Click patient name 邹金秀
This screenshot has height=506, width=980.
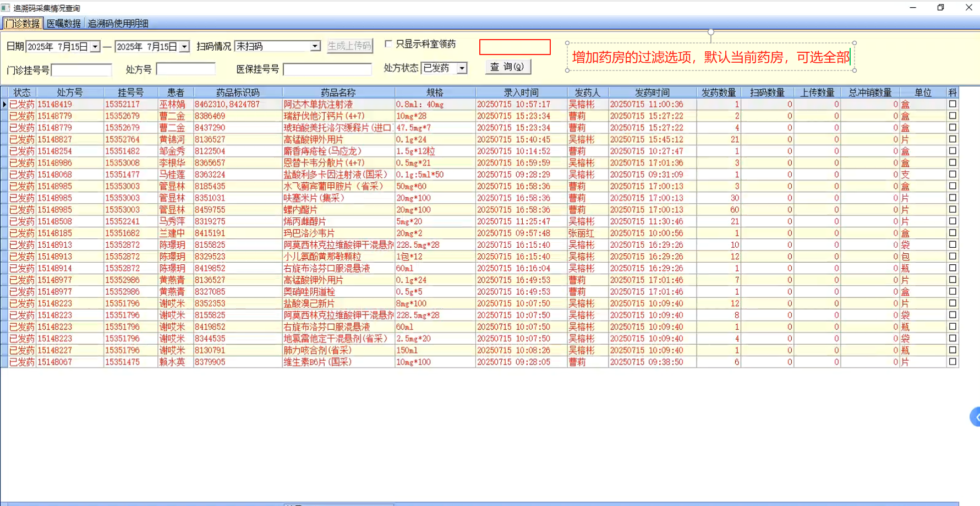click(x=172, y=151)
